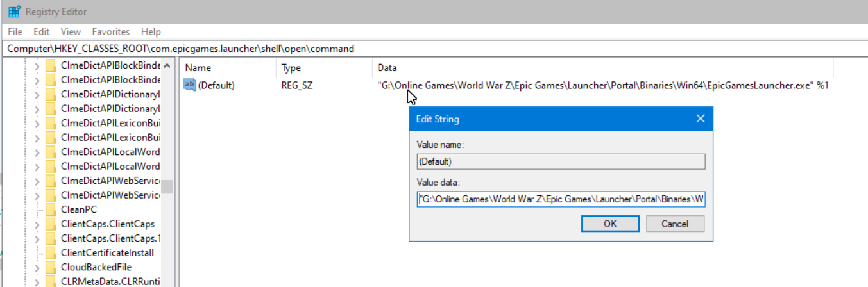Click the greyed Value name field
868x287 pixels.
[561, 161]
